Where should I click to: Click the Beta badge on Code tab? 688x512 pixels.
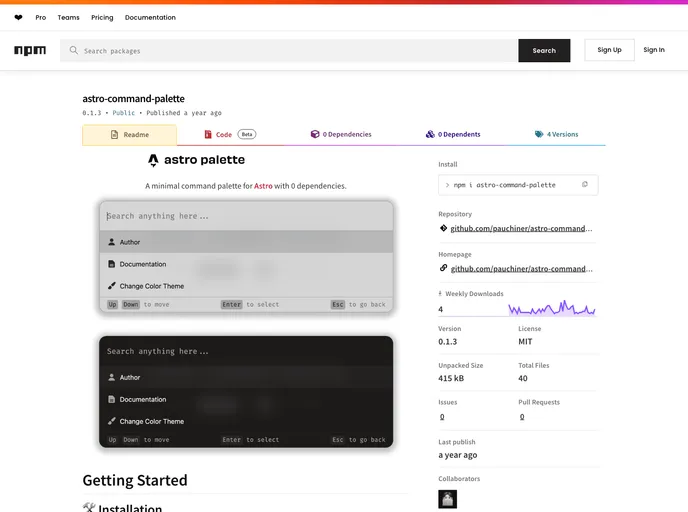click(x=247, y=134)
